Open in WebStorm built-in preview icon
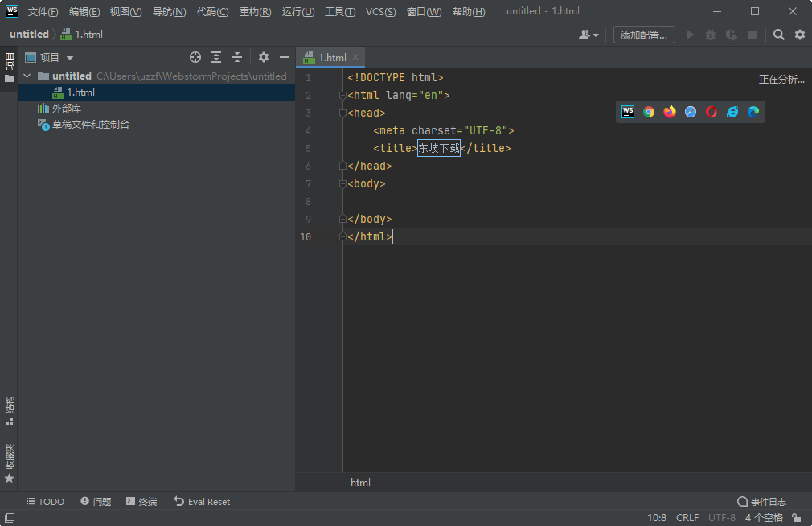Image resolution: width=812 pixels, height=526 pixels. [x=628, y=112]
